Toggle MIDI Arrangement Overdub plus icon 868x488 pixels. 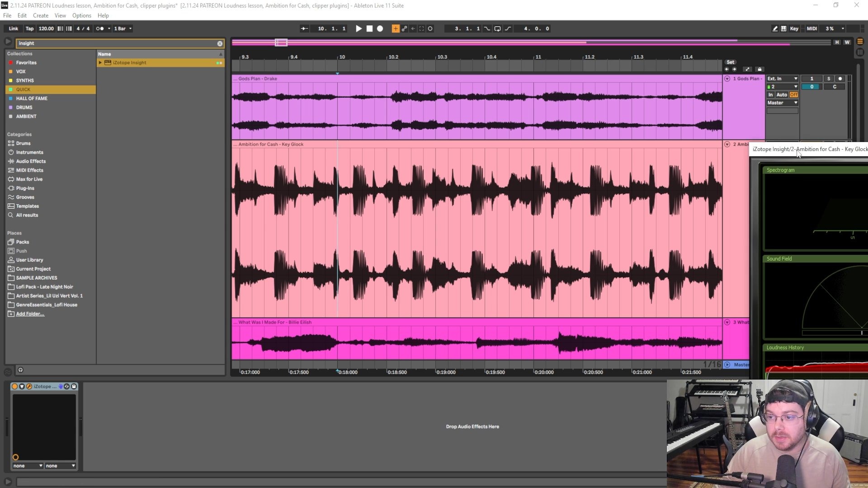(x=396, y=28)
